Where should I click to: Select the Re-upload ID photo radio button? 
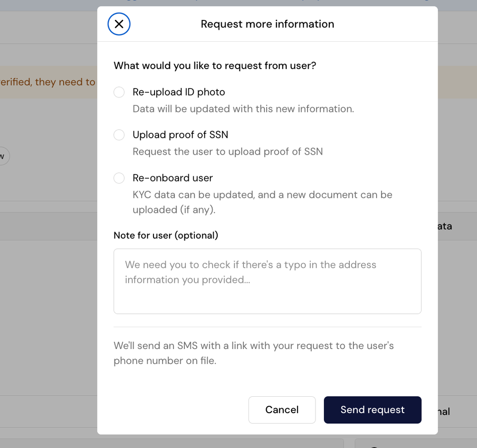pyautogui.click(x=119, y=92)
